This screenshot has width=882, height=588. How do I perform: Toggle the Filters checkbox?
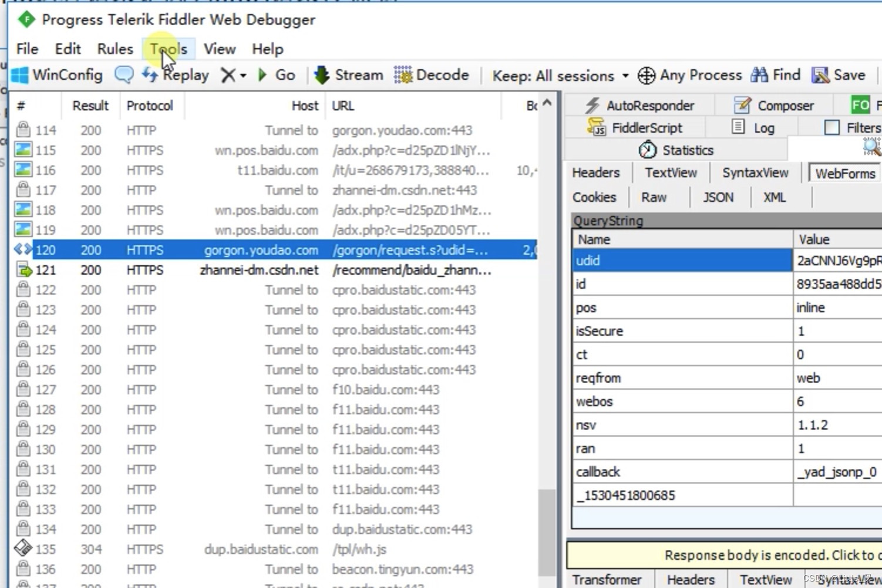(832, 127)
